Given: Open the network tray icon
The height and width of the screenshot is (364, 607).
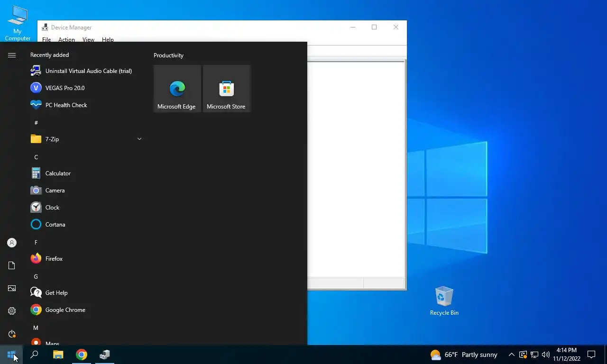Looking at the screenshot, I should (x=534, y=355).
